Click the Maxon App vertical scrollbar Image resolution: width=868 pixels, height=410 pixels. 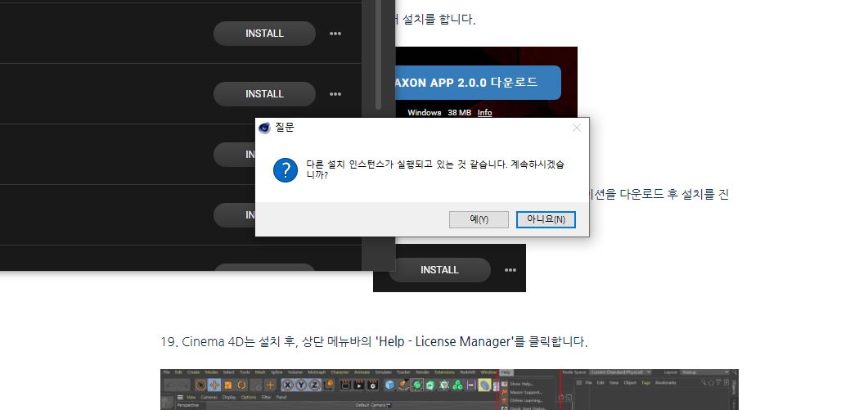[x=379, y=56]
